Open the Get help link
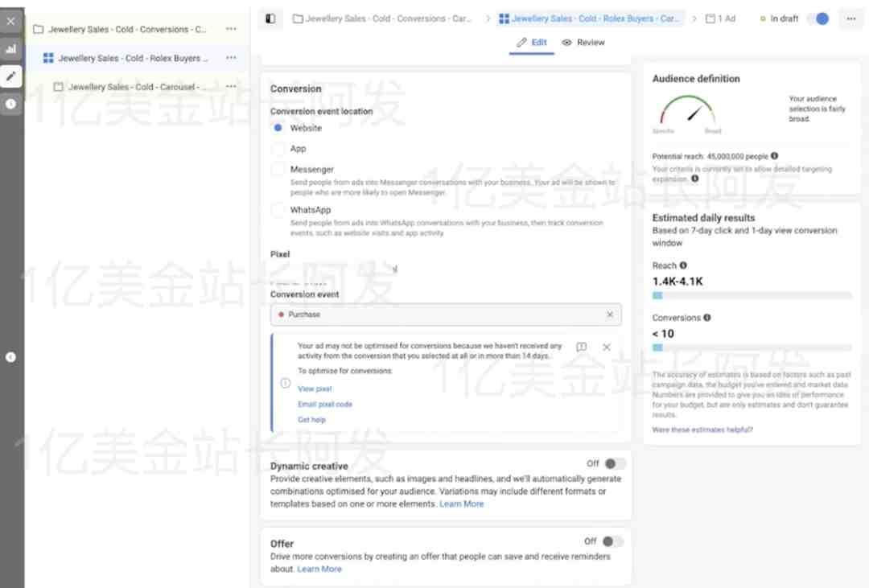This screenshot has width=869, height=588. pyautogui.click(x=311, y=420)
